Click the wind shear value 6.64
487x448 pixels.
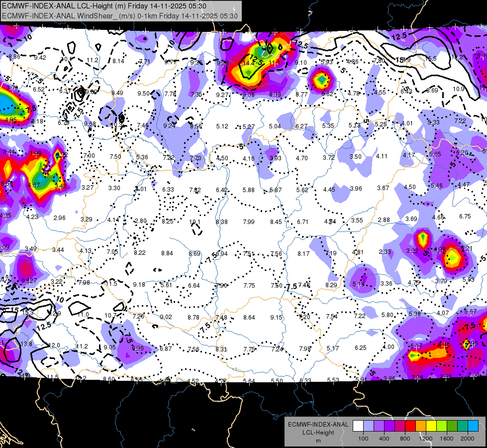click(194, 285)
